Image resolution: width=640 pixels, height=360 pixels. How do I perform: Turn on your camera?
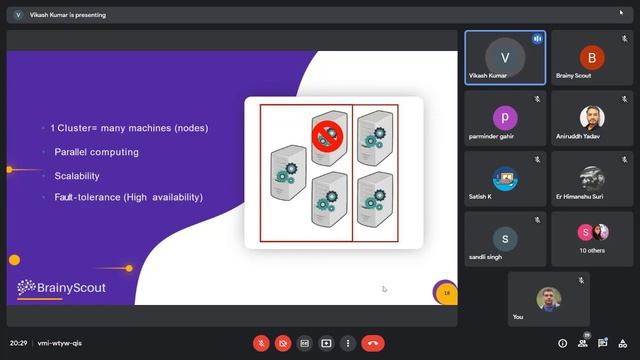click(x=283, y=343)
